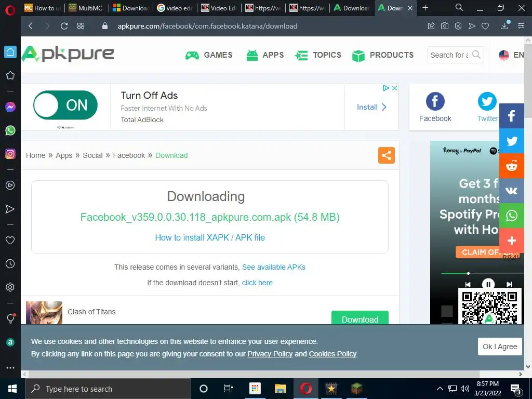Download Clash of Titans
This screenshot has width=532, height=399.
click(360, 317)
